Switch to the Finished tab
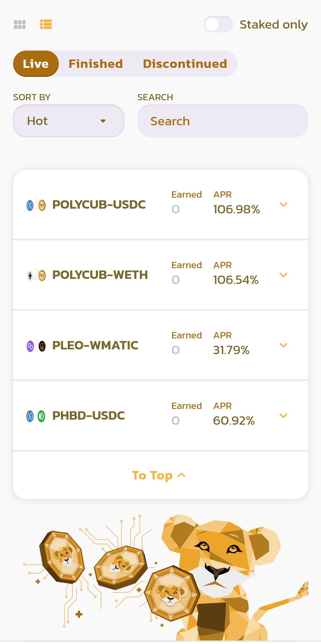Image resolution: width=321 pixels, height=644 pixels. pyautogui.click(x=96, y=64)
